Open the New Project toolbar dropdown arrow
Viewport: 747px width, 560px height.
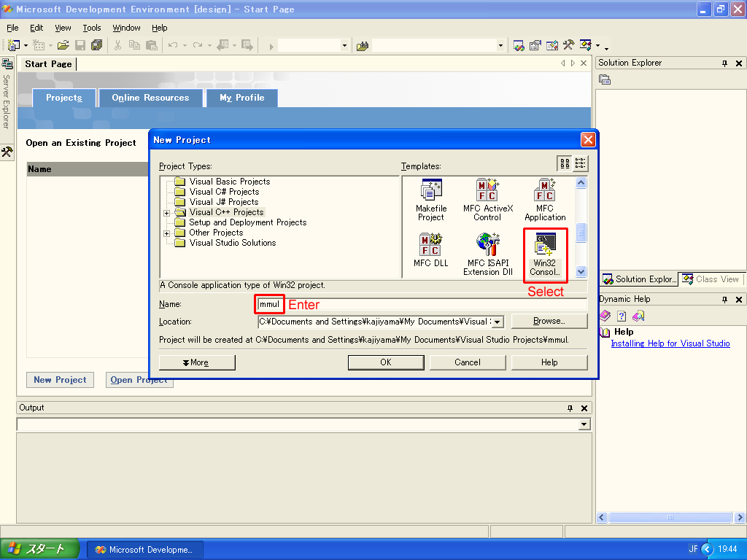[26, 46]
